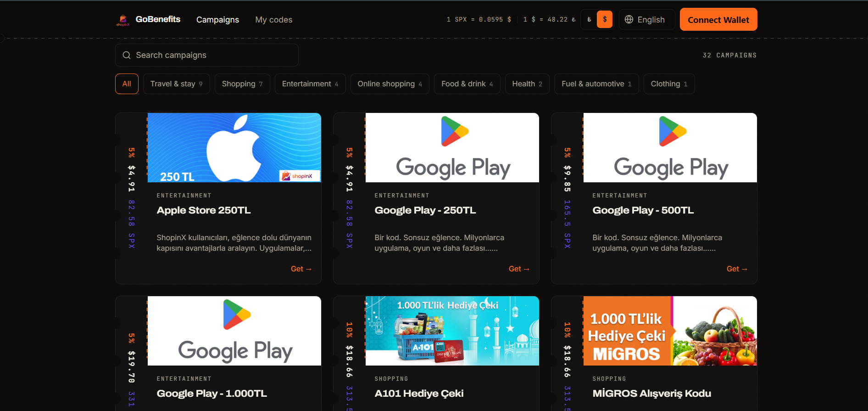This screenshot has width=868, height=411.
Task: Filter by Entertainment category
Action: point(310,84)
